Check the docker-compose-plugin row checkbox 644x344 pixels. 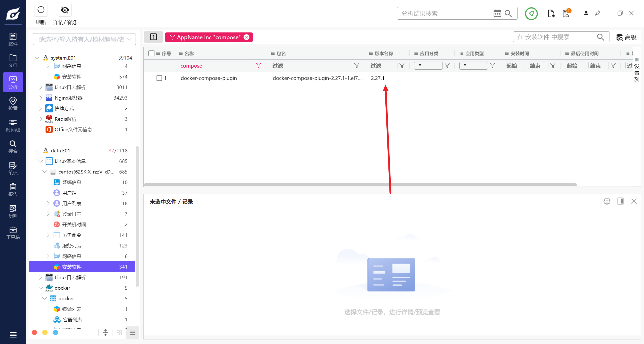pos(159,78)
